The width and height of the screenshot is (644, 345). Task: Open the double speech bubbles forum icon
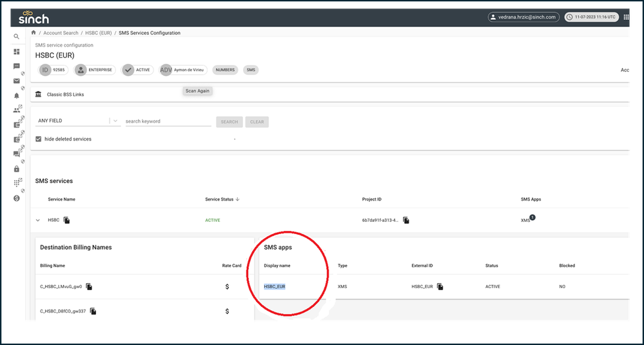16,154
